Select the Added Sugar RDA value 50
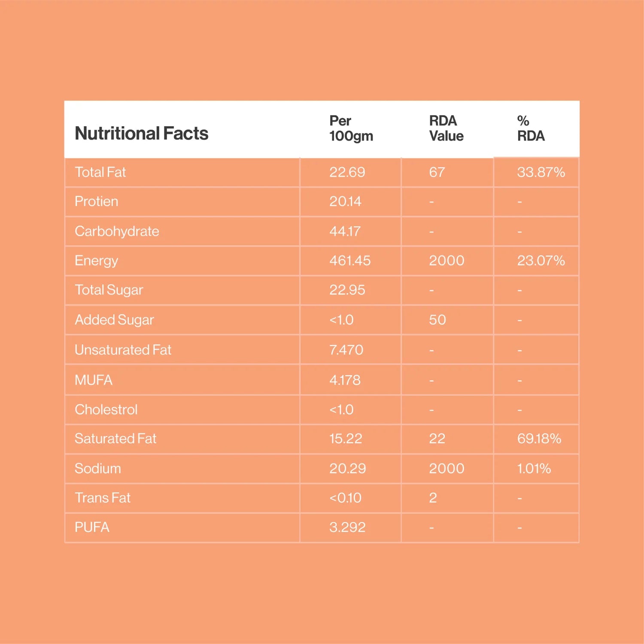 pos(437,320)
